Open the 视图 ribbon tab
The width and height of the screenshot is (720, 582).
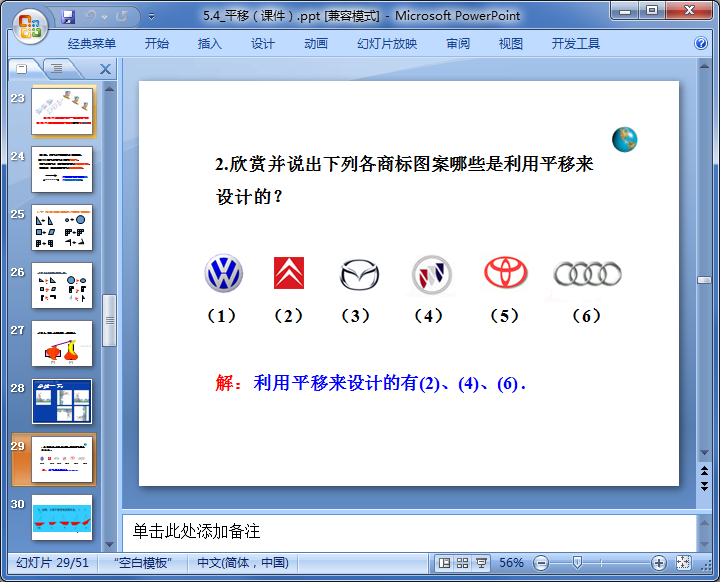point(511,44)
